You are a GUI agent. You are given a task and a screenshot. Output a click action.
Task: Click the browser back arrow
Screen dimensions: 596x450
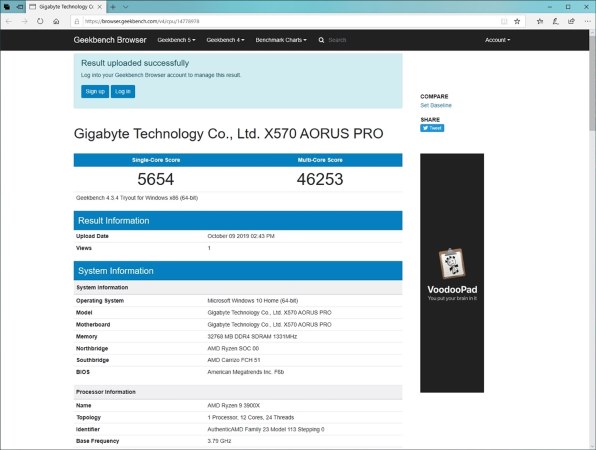(x=9, y=21)
